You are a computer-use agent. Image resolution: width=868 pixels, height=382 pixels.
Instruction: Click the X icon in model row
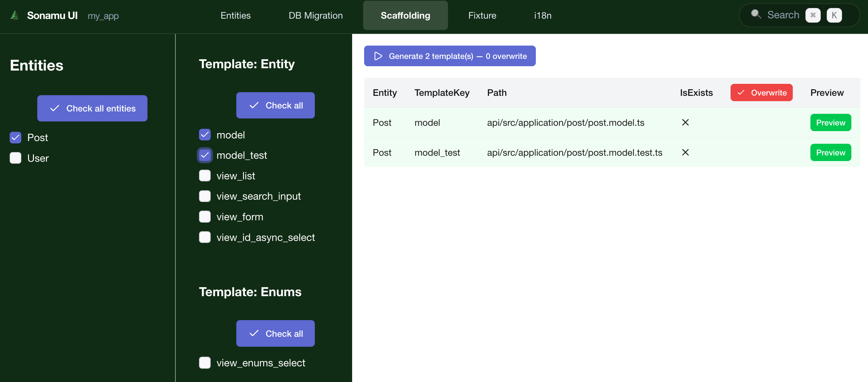coord(685,122)
